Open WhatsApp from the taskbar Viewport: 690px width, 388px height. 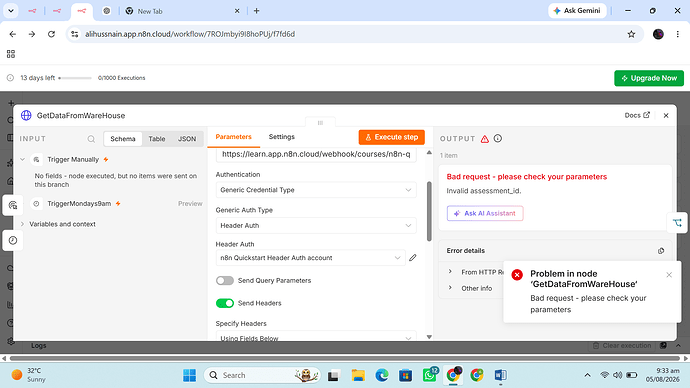pyautogui.click(x=430, y=375)
